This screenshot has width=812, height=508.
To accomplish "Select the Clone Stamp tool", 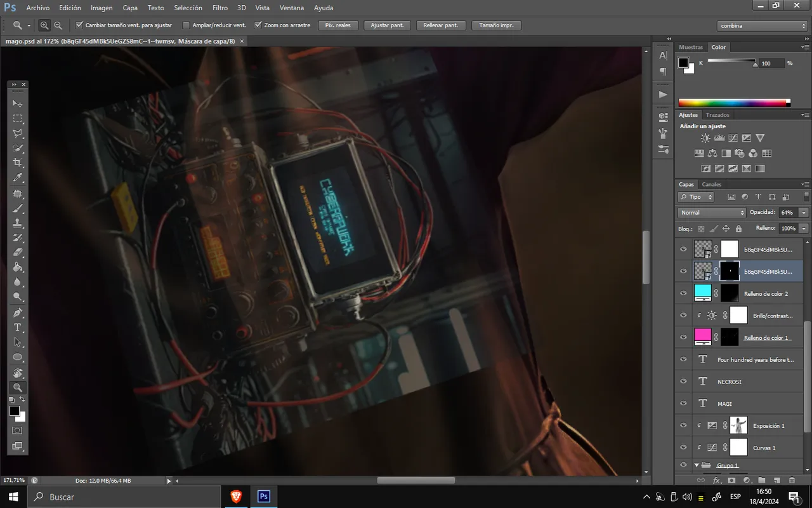I will coord(18,223).
